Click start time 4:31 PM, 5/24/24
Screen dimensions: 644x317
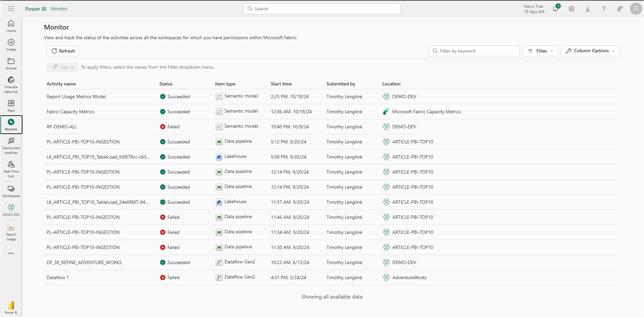[x=289, y=277]
